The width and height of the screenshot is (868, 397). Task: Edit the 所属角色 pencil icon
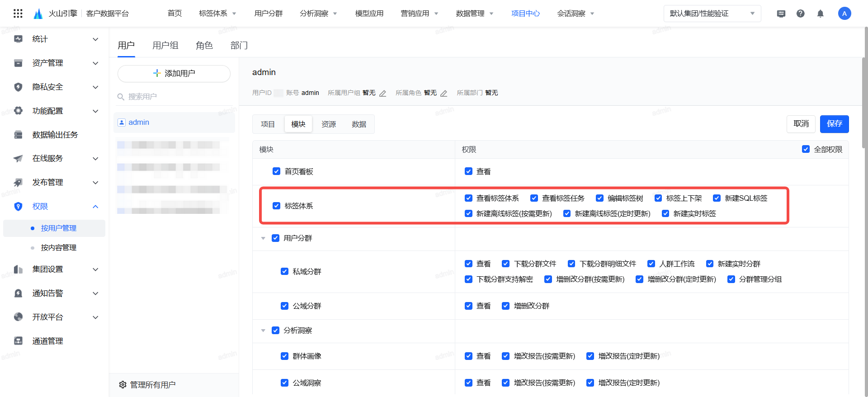443,93
